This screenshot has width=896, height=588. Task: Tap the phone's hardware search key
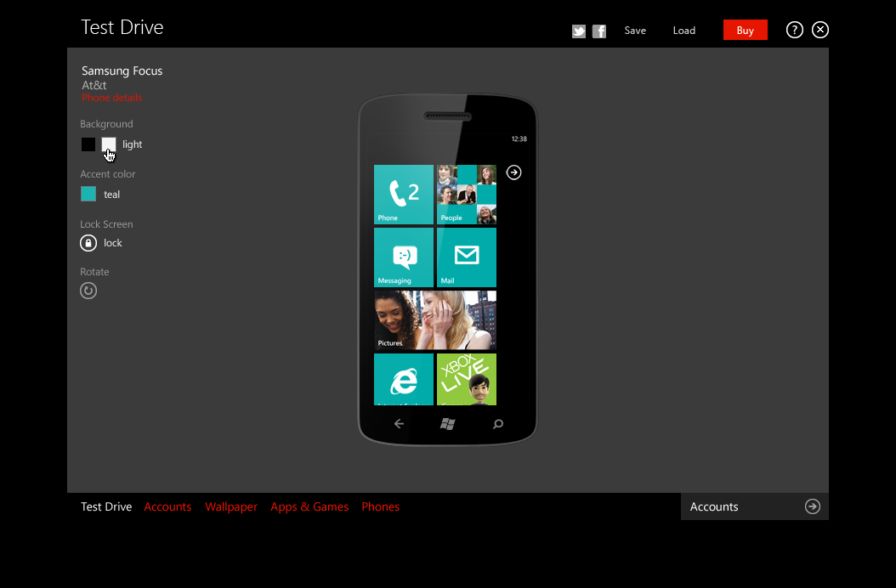click(x=497, y=423)
